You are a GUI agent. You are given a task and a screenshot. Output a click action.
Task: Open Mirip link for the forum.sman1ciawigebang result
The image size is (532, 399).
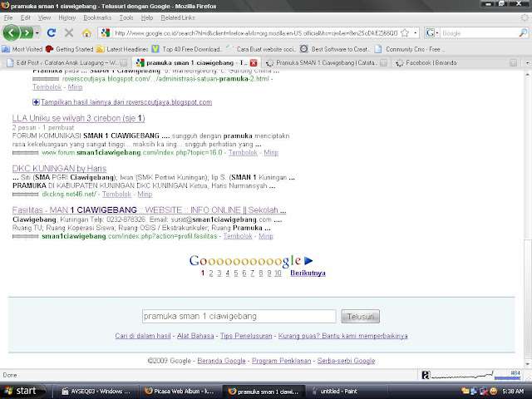(271, 152)
